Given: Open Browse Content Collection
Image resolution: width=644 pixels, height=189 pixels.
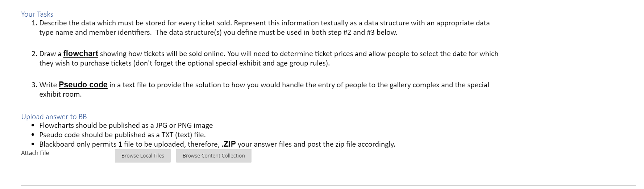Looking at the screenshot, I should tap(214, 156).
